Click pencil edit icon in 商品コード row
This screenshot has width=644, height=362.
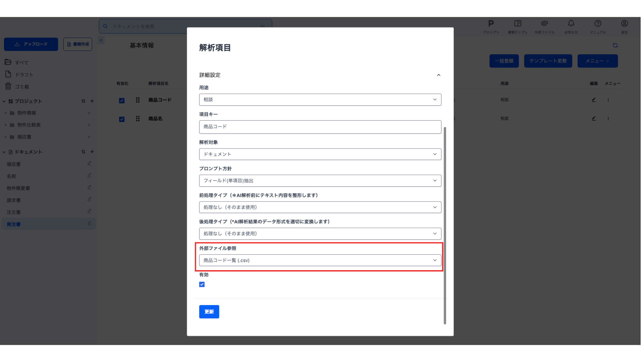coord(594,100)
